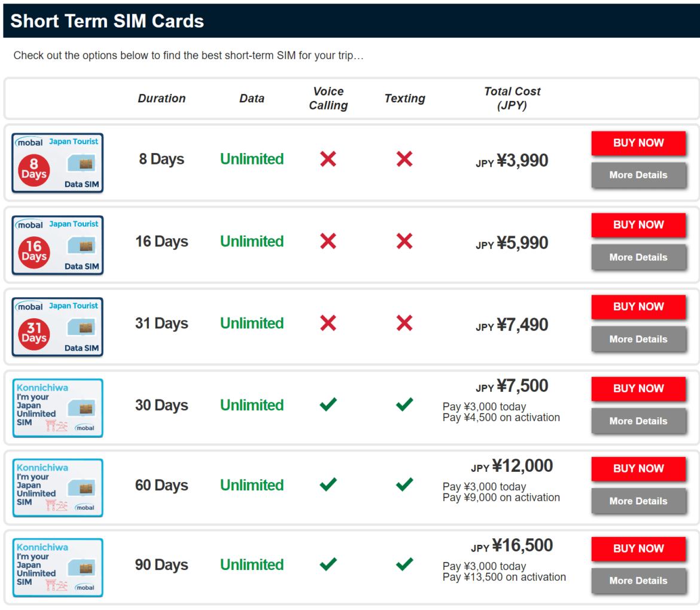
Task: Click the Total Cost (JPY) column header
Action: (x=512, y=98)
